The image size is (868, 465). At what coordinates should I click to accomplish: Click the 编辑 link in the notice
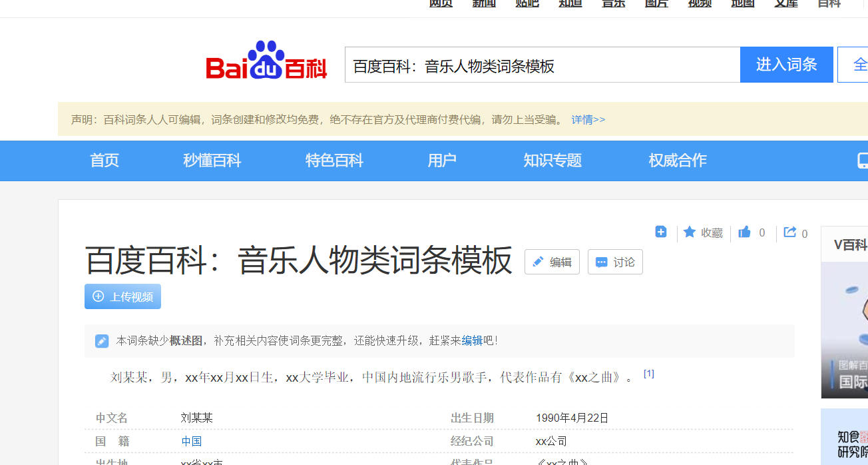472,340
